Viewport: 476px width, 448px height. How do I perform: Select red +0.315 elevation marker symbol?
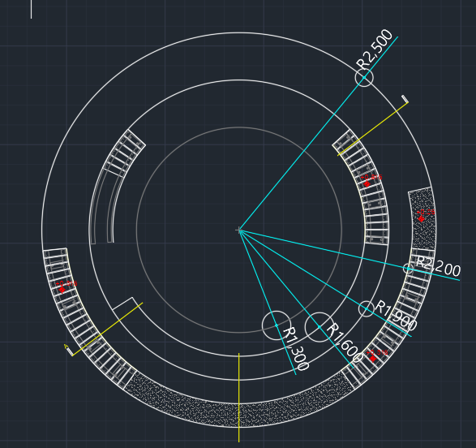click(x=373, y=359)
